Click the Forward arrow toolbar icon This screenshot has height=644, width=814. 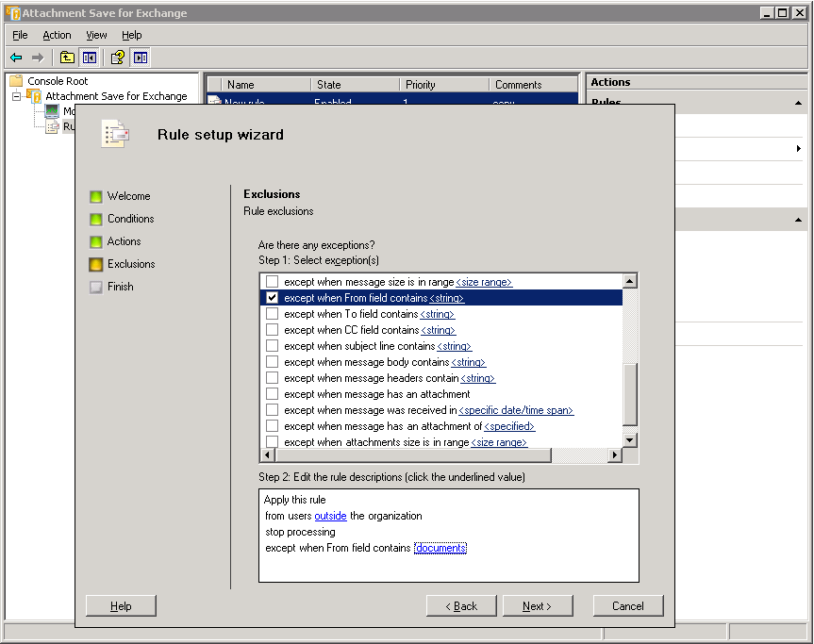[38, 58]
